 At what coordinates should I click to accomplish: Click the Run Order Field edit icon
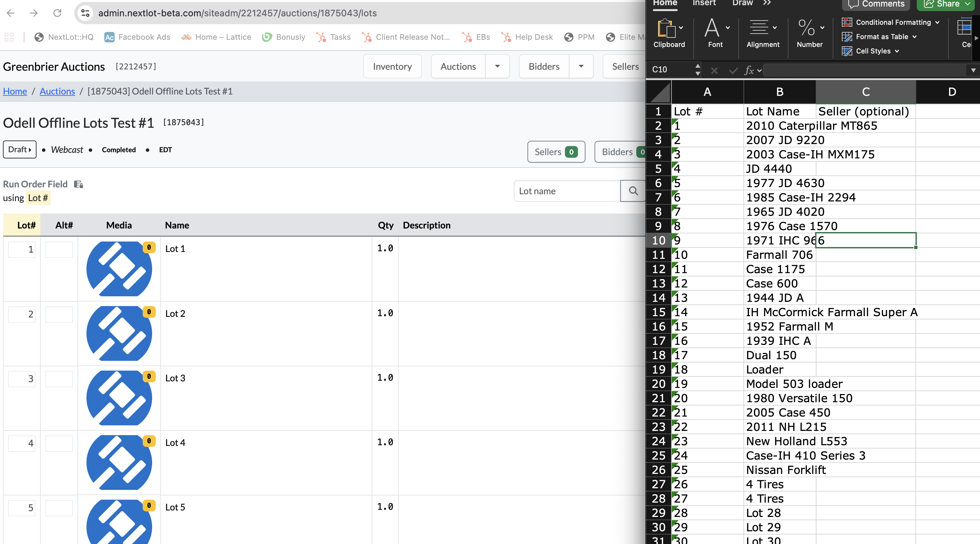[x=79, y=184]
